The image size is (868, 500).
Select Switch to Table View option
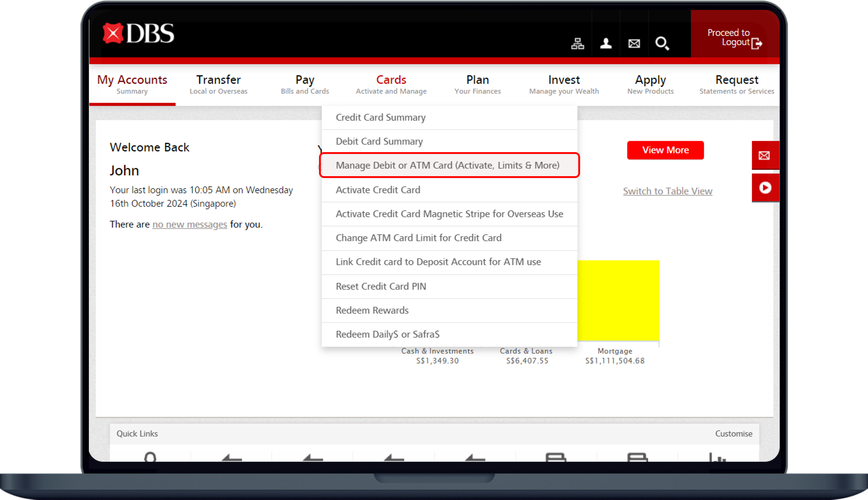pos(667,191)
